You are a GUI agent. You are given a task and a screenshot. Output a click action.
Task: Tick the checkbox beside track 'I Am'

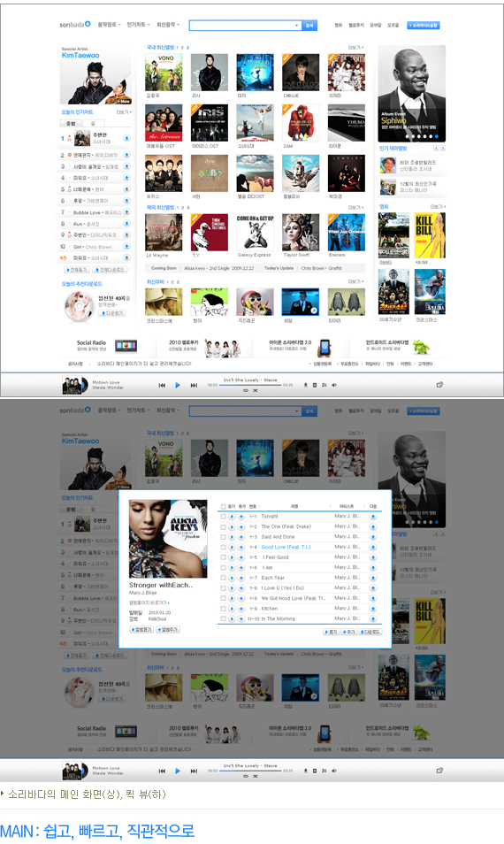223,567
